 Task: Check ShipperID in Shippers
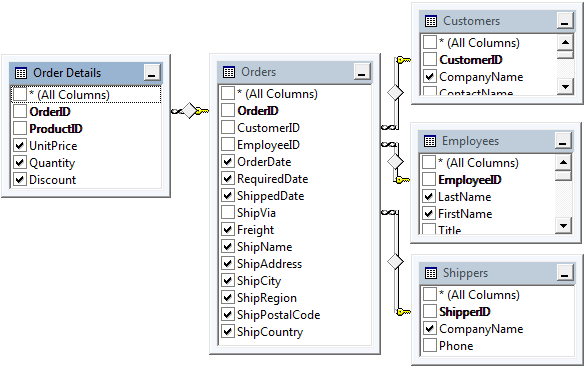point(430,312)
